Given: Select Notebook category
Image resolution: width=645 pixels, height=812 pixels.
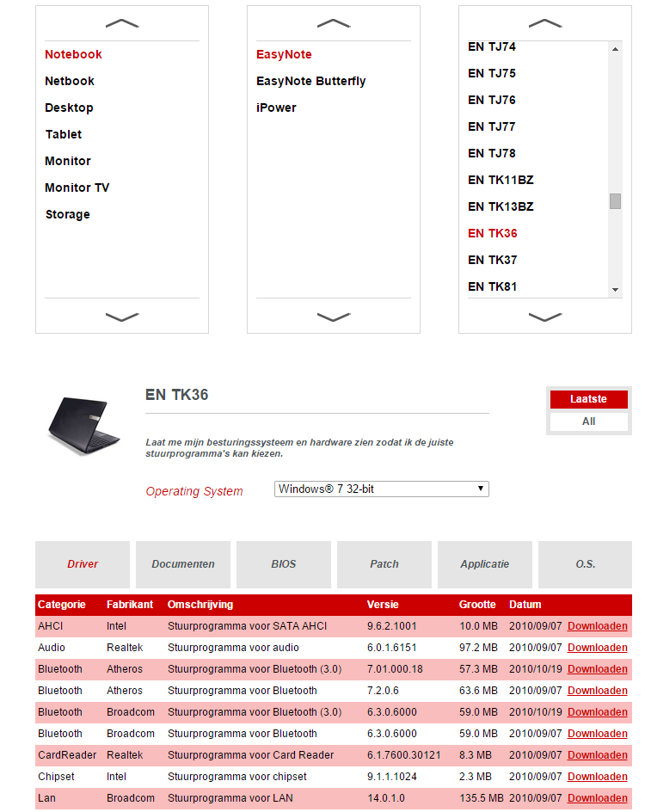Looking at the screenshot, I should 73,54.
